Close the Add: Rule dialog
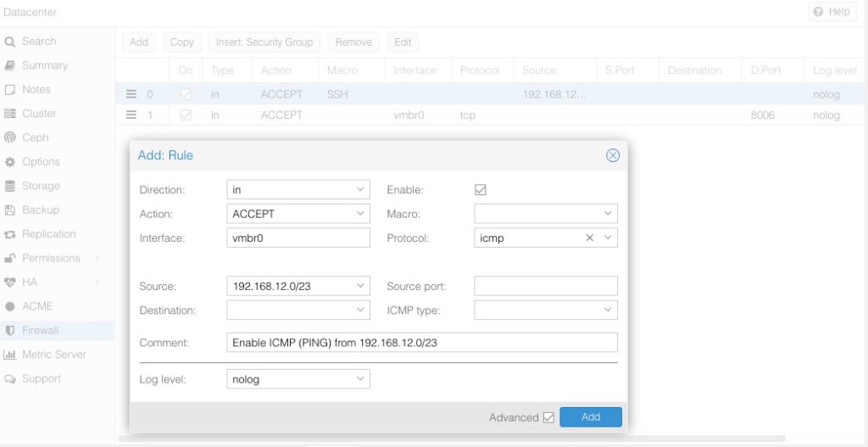The height and width of the screenshot is (447, 868). pyautogui.click(x=613, y=156)
